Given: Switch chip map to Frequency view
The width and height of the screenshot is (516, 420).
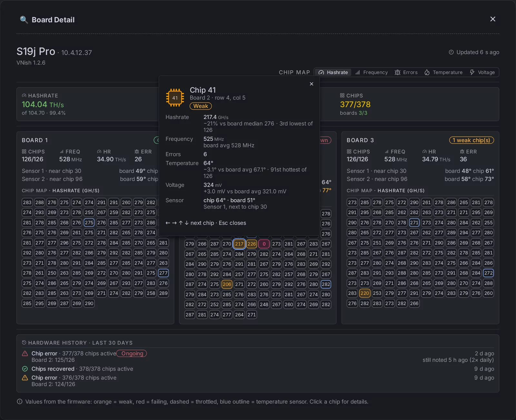Looking at the screenshot, I should (372, 72).
